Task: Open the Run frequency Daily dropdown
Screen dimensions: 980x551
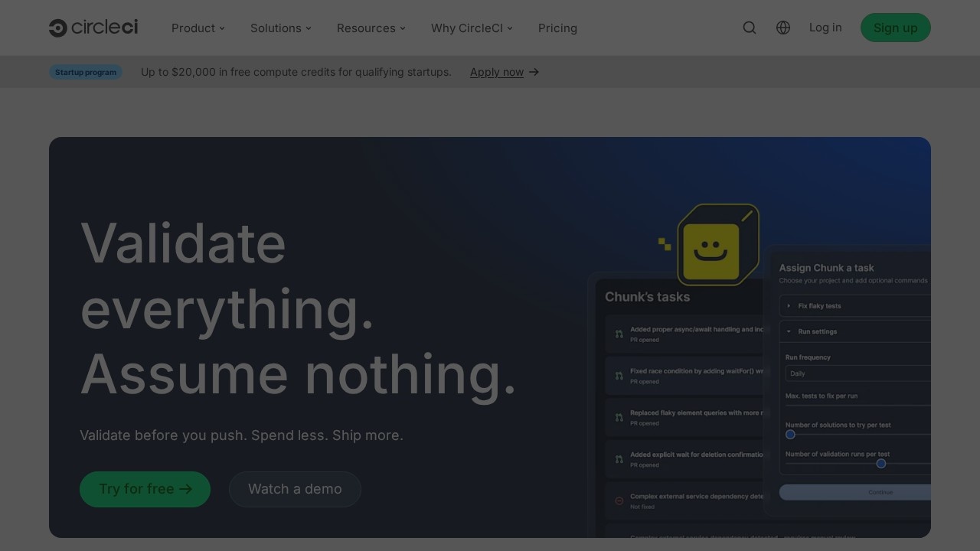Action: tap(858, 373)
